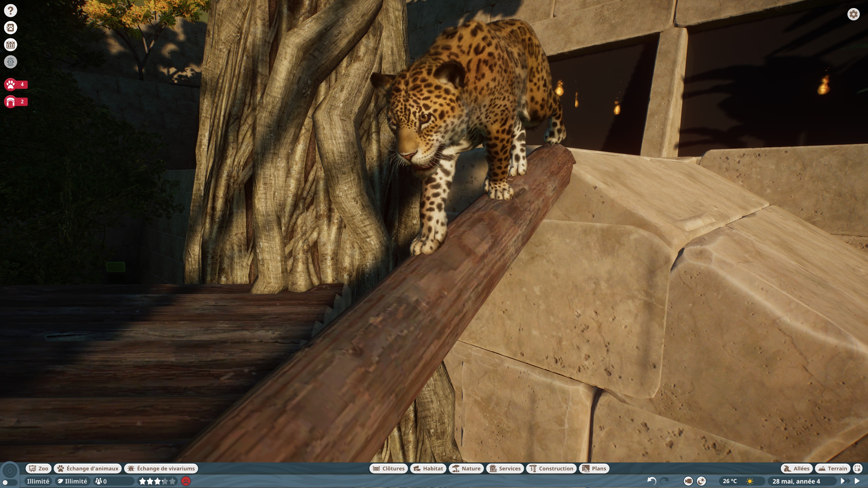Click the Illimité conservation credits indicator
The image size is (868, 488).
[73, 481]
